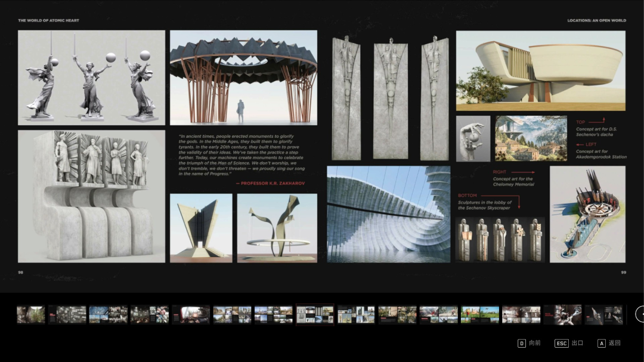The image size is (644, 362).
Task: Select the red-outlined current page thumbnail
Action: (x=315, y=315)
